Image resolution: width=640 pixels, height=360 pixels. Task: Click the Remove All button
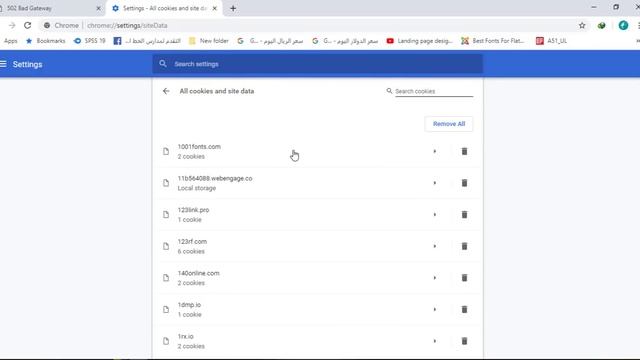point(449,124)
